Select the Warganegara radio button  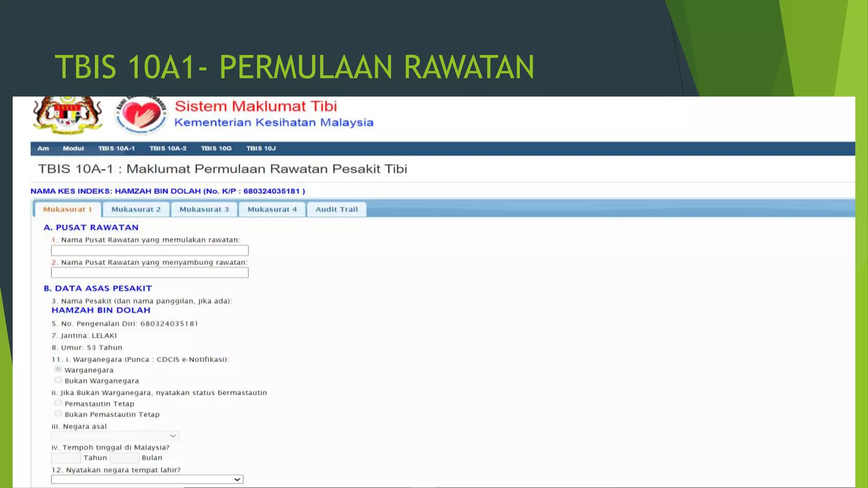click(x=58, y=369)
